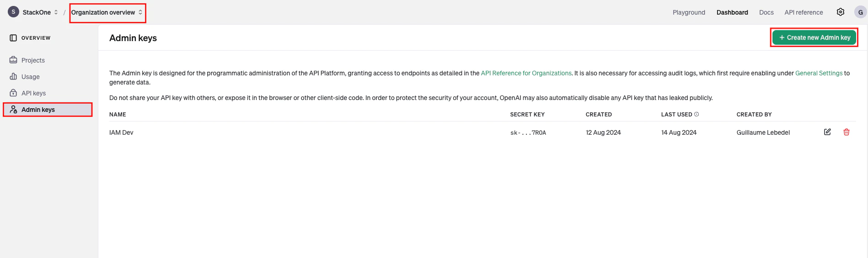Open the user account avatar G

[x=860, y=12]
